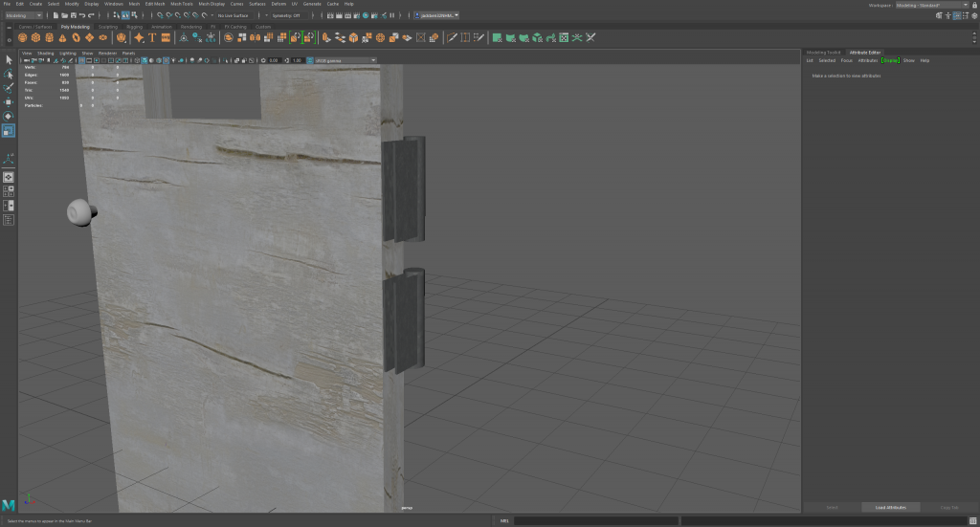
Task: Switch to the Modeling Toolkit tab
Action: click(823, 52)
